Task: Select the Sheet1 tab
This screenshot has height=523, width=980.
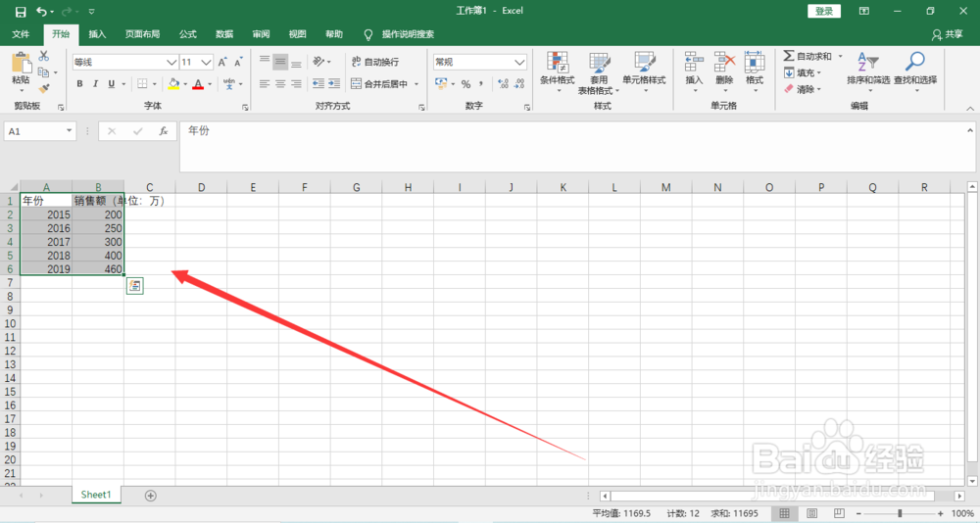Action: click(x=96, y=495)
